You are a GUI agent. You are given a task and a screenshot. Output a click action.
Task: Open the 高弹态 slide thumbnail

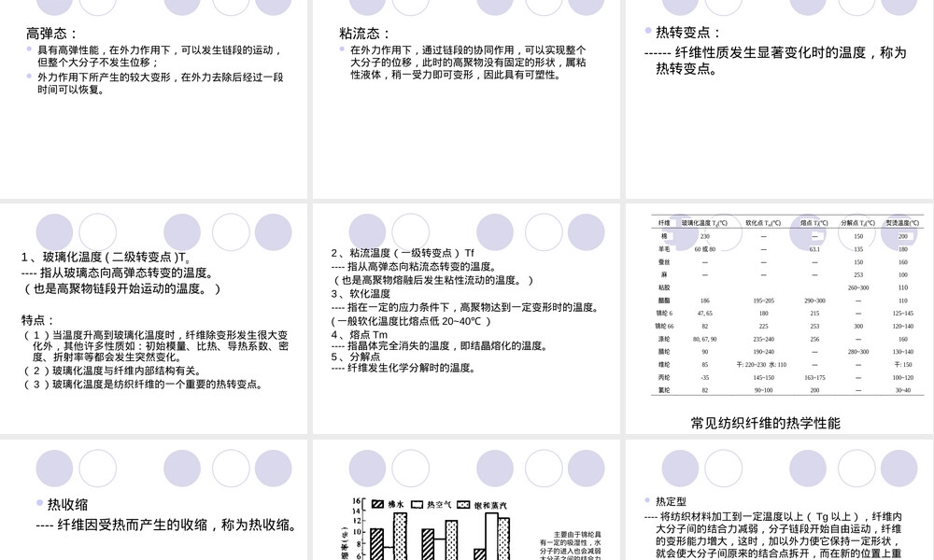coord(154,99)
